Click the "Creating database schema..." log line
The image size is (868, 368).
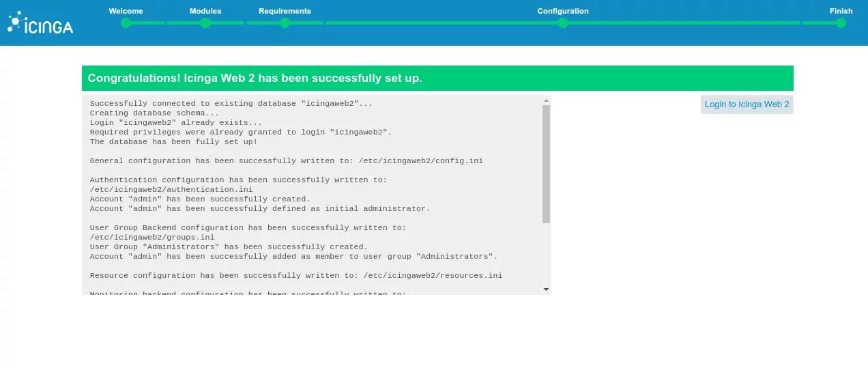pos(155,113)
